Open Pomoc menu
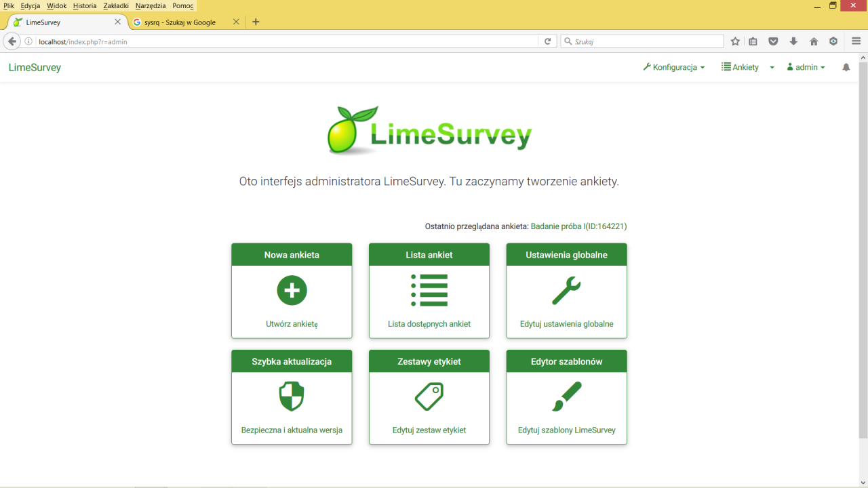Screen dimensions: 868x488 point(182,5)
